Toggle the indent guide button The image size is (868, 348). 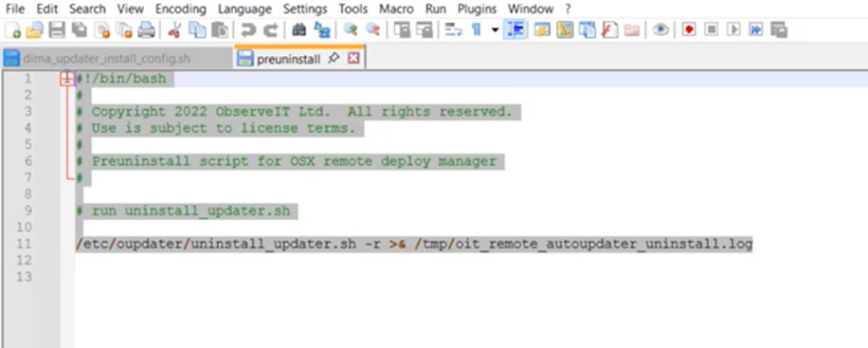515,30
